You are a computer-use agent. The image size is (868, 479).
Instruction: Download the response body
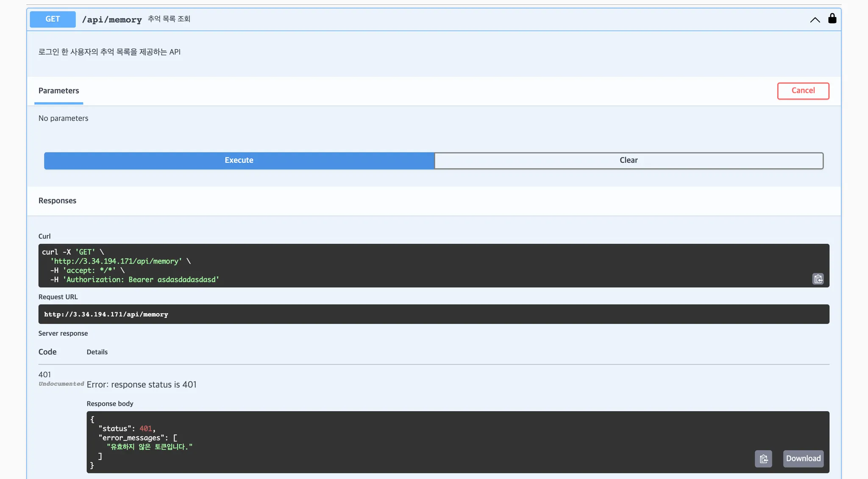tap(803, 459)
